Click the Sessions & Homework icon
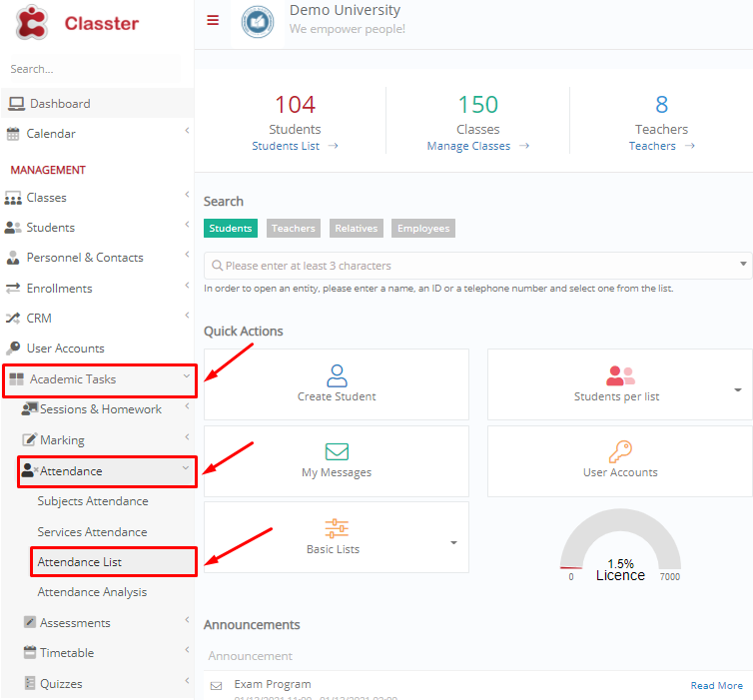Viewport: 753px width, 700px height. [x=30, y=408]
